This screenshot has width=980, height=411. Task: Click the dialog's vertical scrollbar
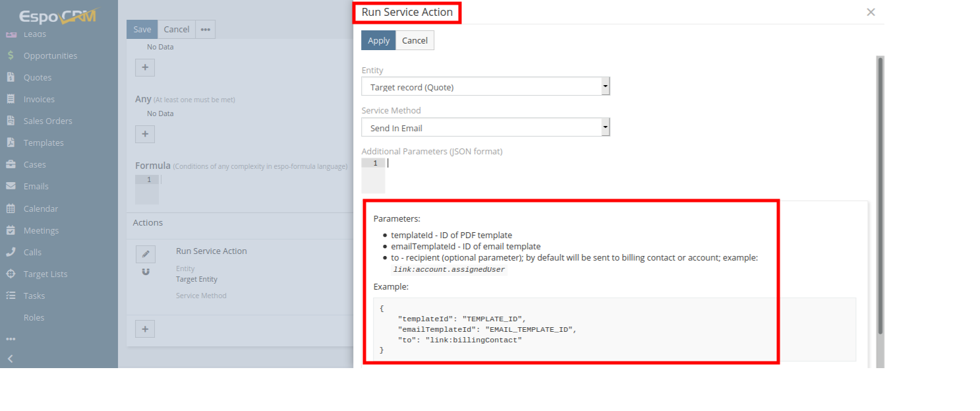point(880,198)
